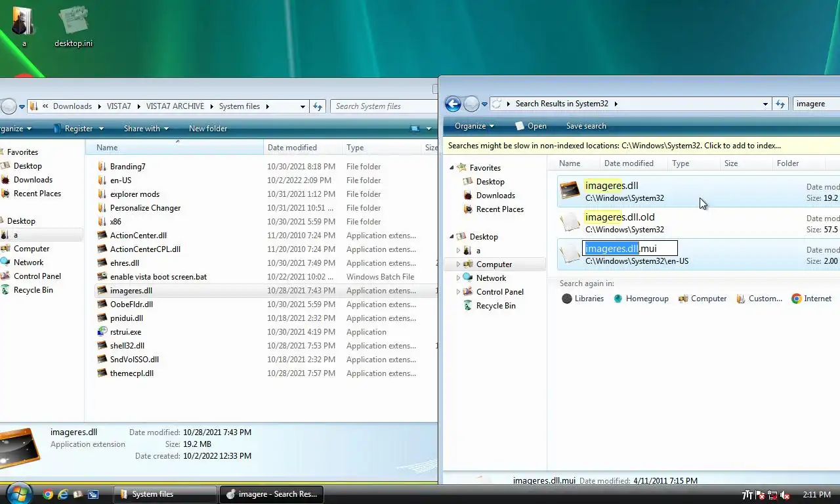The image size is (840, 504).
Task: Open Branding7 folder in System files
Action: pos(127,167)
